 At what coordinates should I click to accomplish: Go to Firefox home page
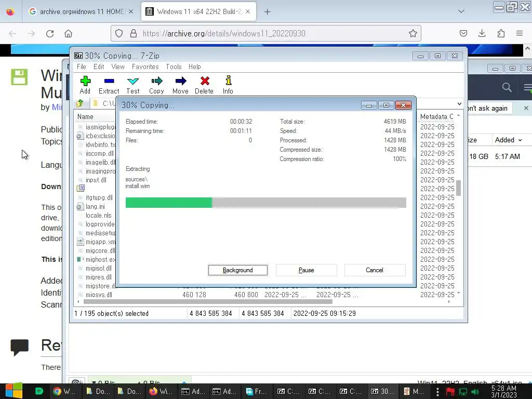click(68, 34)
